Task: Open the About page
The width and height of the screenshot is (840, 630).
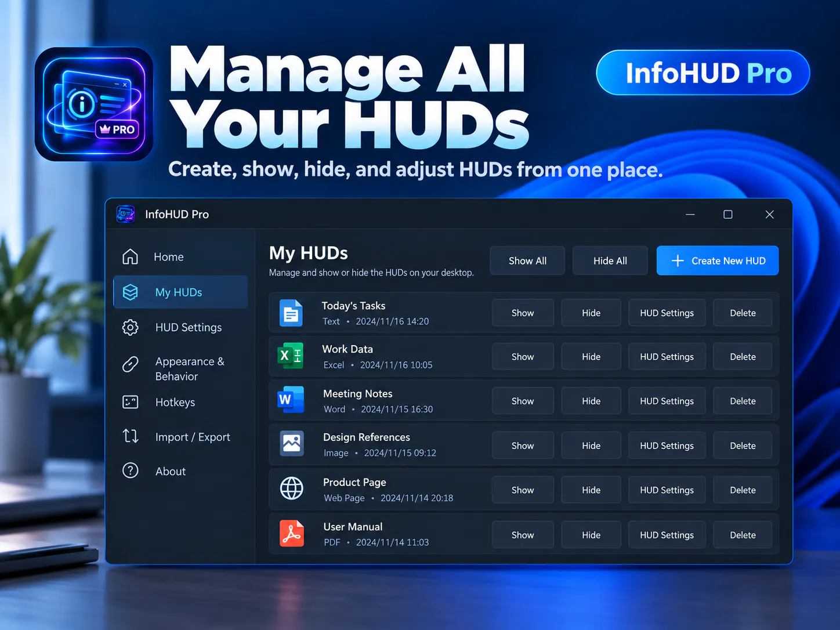Action: coord(180,471)
